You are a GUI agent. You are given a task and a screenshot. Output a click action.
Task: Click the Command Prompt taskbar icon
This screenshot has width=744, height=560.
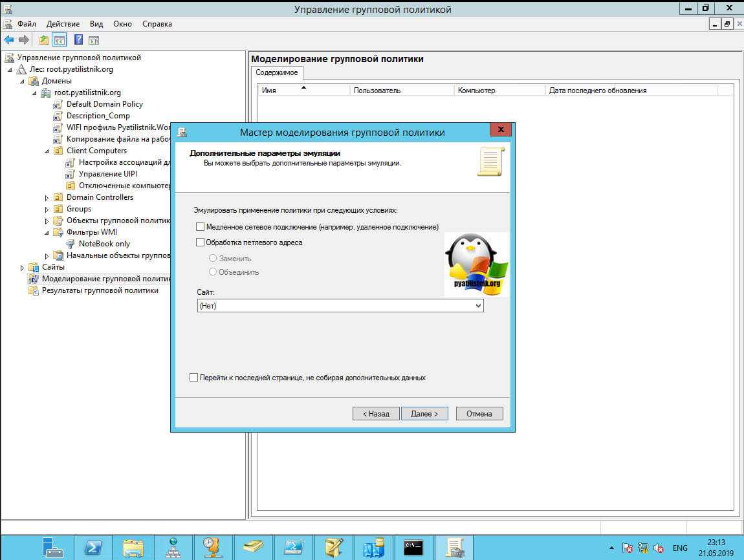coord(413,547)
